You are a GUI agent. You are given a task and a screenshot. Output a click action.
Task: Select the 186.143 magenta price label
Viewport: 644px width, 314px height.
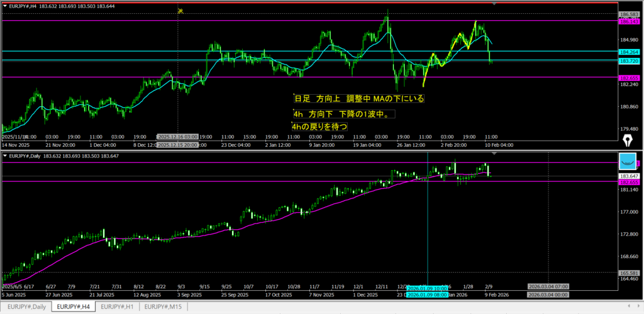point(629,21)
